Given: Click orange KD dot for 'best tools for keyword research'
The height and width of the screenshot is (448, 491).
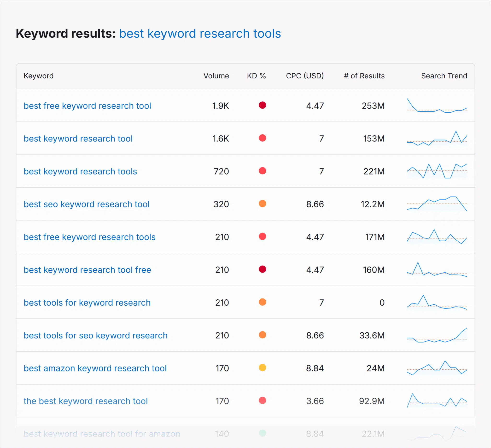Looking at the screenshot, I should pyautogui.click(x=262, y=302).
